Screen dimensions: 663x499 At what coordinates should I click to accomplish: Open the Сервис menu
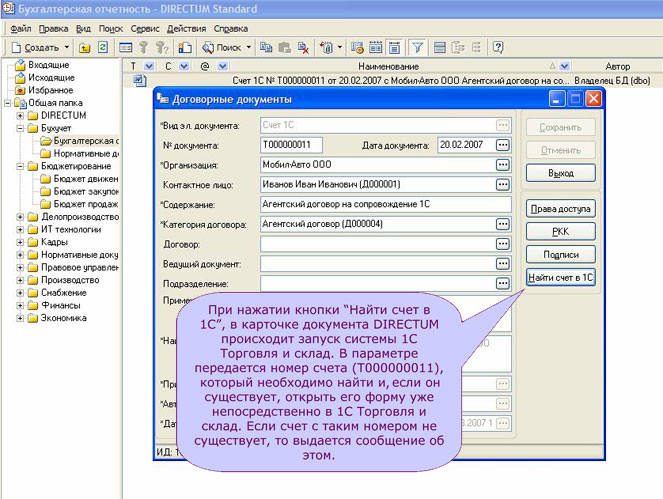coord(145,29)
